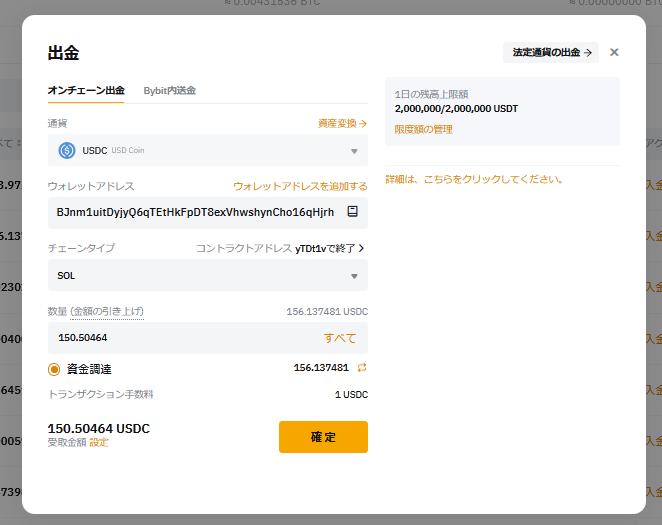Select the 資金調達 radio button
This screenshot has width=662, height=525.
55,369
